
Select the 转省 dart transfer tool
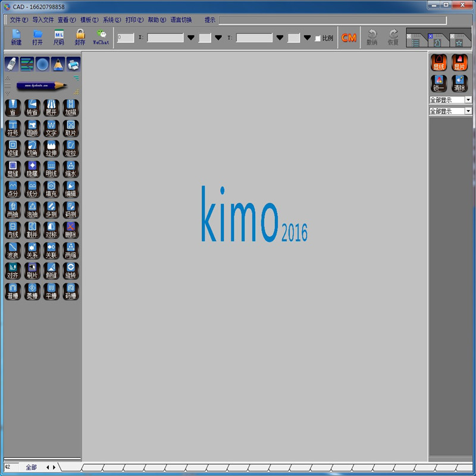coord(32,108)
